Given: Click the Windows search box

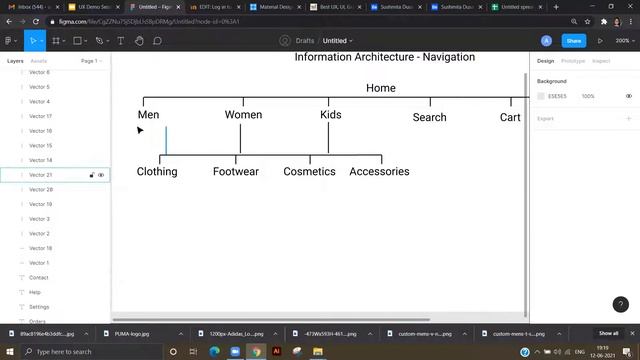Looking at the screenshot, I should [91, 351].
